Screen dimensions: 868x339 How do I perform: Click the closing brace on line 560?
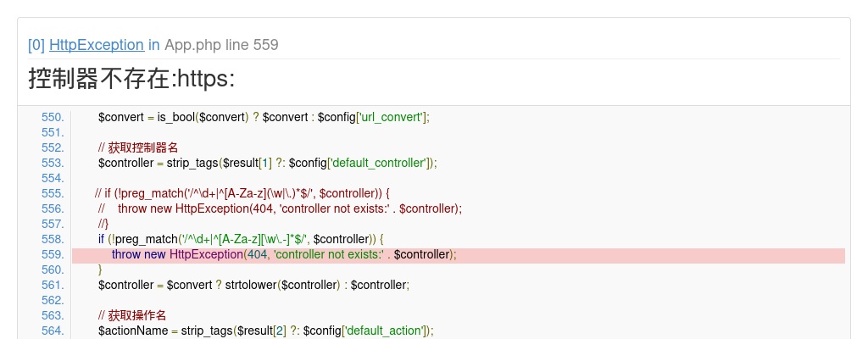pyautogui.click(x=100, y=270)
